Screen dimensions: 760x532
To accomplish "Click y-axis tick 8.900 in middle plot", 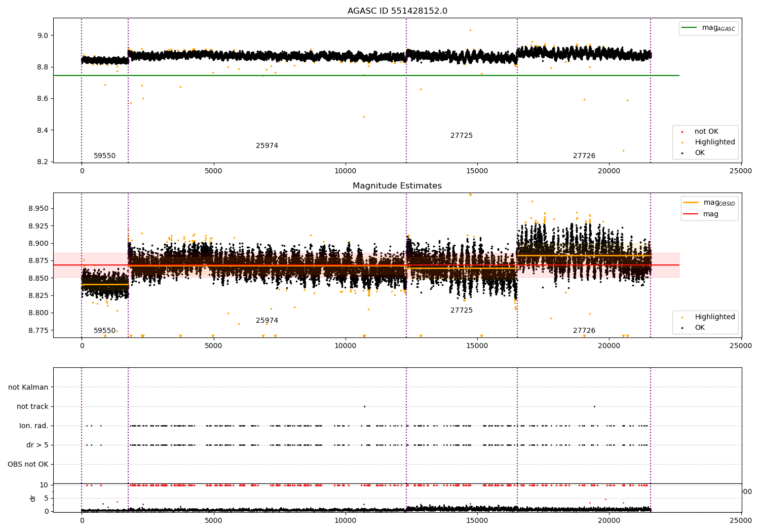I will 39,243.
